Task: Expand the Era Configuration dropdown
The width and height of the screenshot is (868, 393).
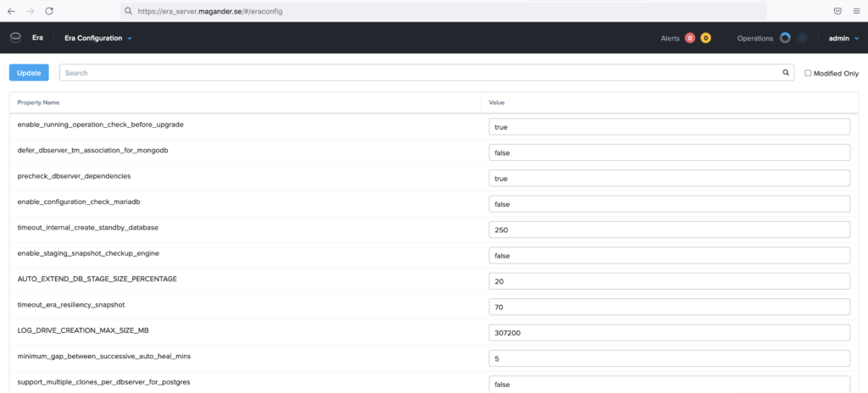Action: coord(98,38)
